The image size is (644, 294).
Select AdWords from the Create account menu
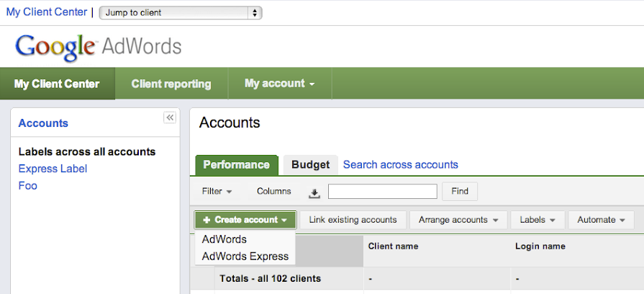click(x=225, y=239)
